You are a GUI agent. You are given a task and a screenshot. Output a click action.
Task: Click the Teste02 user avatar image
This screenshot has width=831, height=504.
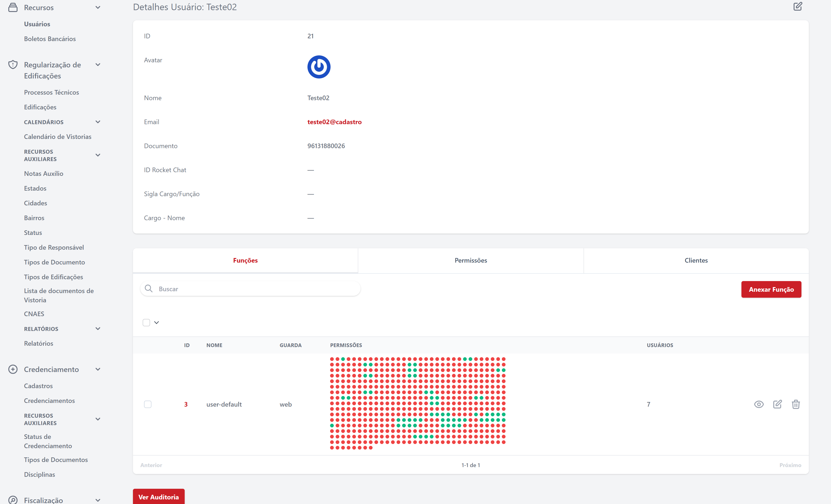coord(318,67)
